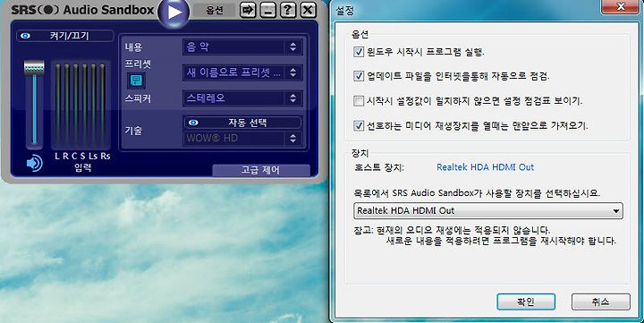The image size is (644, 323).
Task: Click the save preset icon under 프리셋
Action: coord(136,81)
